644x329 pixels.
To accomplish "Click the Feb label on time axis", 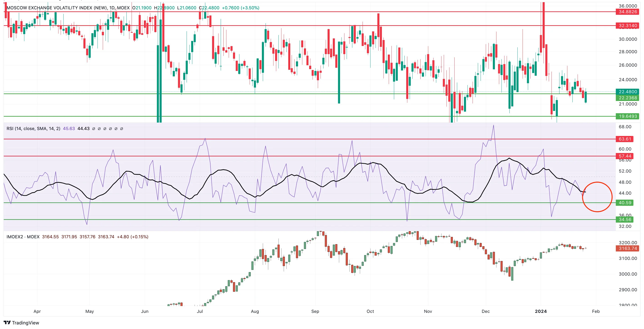I will (596, 311).
